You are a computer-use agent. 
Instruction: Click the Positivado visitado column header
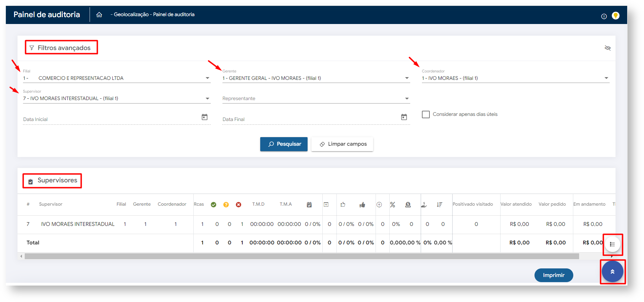pos(473,204)
